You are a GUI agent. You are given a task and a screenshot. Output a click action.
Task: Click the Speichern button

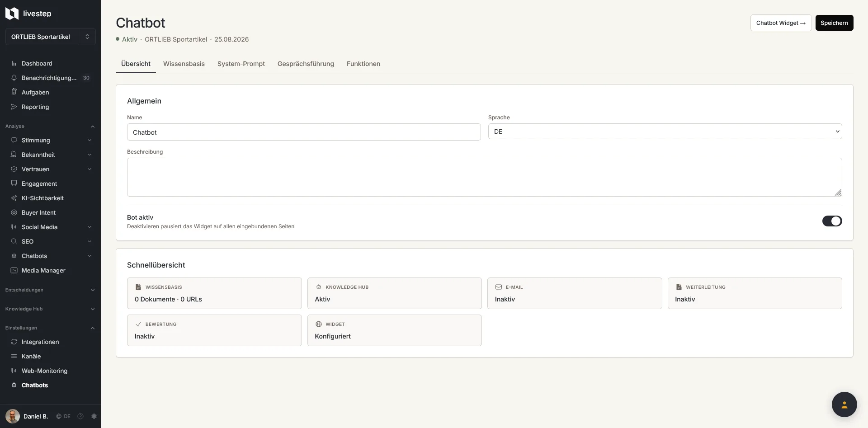(x=834, y=23)
